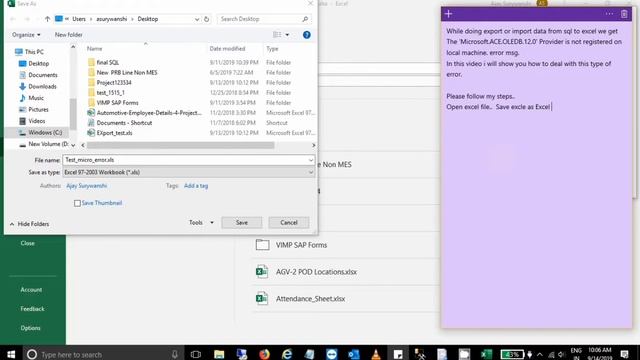The width and height of the screenshot is (640, 360).
Task: Open the Action Center notifications
Action: [624, 354]
